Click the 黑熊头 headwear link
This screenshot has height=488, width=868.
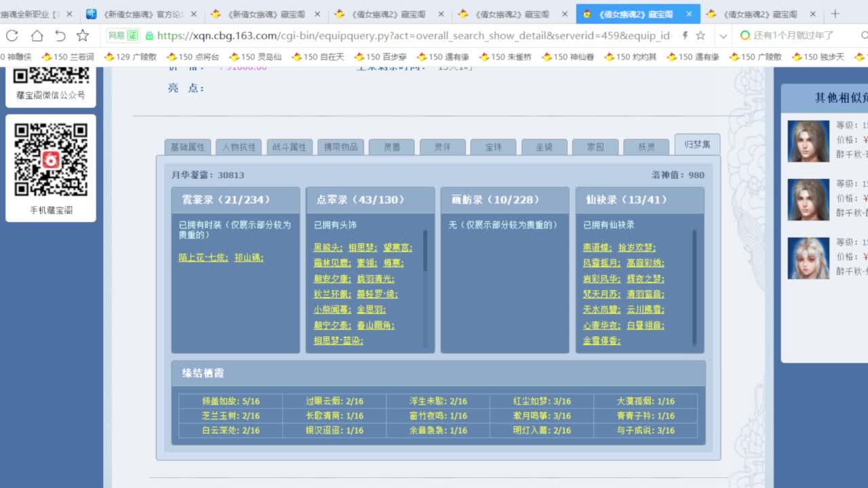[x=328, y=247]
